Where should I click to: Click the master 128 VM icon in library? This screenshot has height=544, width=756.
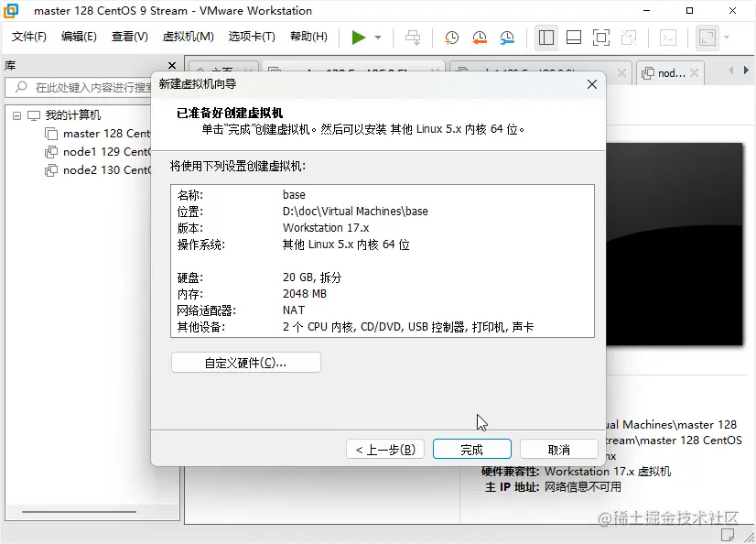tap(51, 134)
